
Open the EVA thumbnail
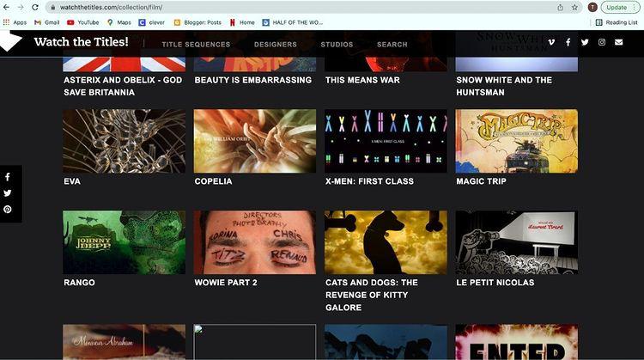124,141
